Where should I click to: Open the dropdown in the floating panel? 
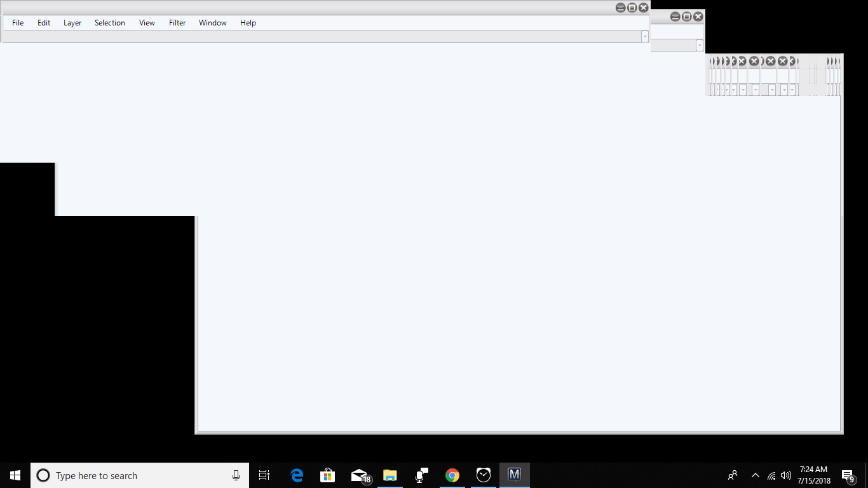click(x=699, y=45)
